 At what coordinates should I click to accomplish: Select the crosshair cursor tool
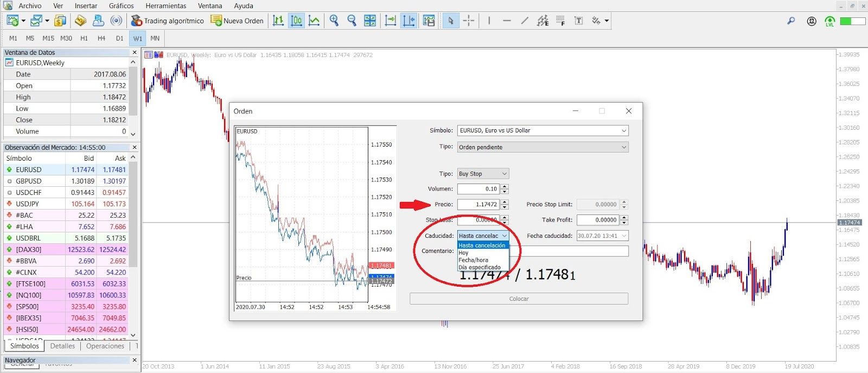pos(469,21)
